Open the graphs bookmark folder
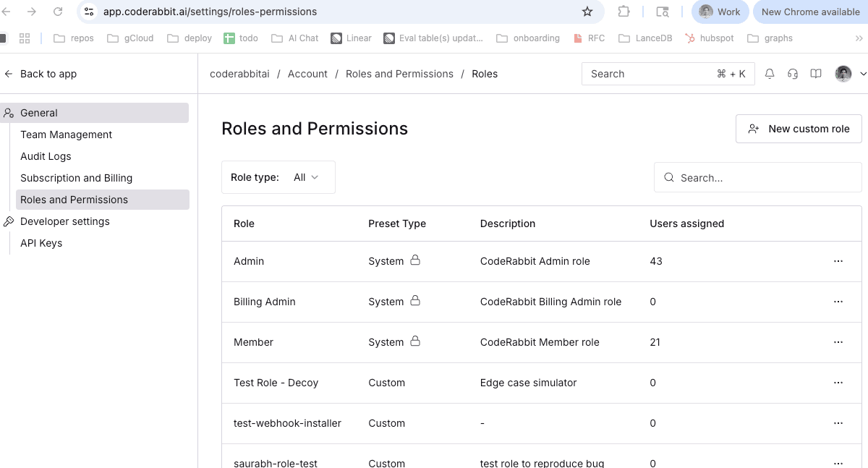This screenshot has width=868, height=468. [x=770, y=38]
